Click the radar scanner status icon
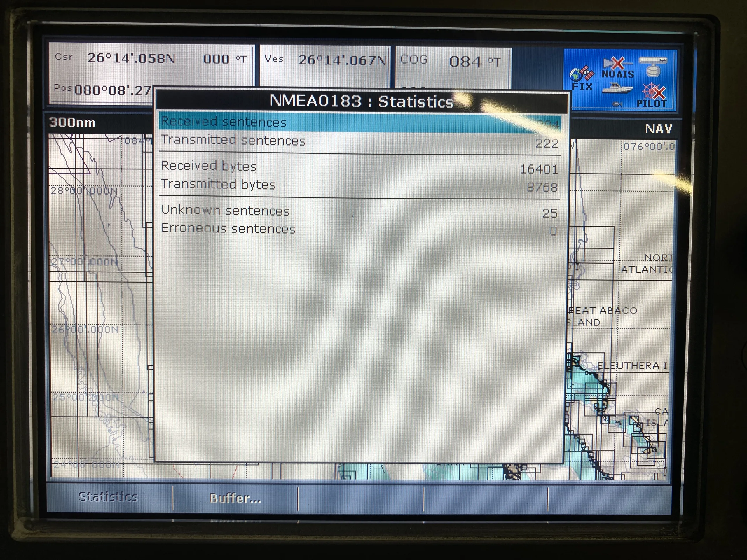Viewport: 747px width, 560px height. pos(653,67)
